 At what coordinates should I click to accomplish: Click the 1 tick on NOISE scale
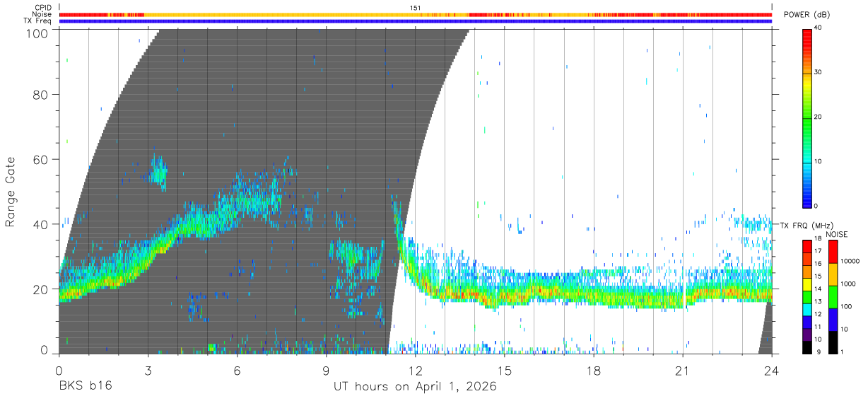point(843,351)
